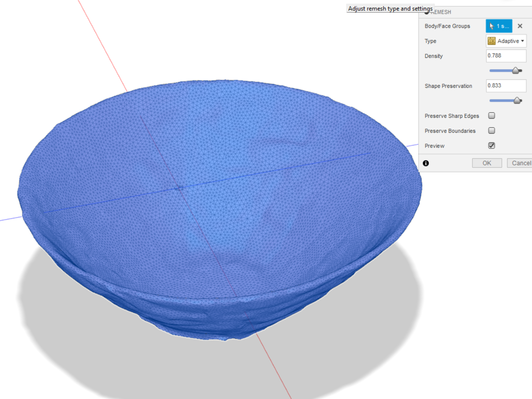Click inside the Density value field
Screen dimensions: 532x399
[x=506, y=56]
